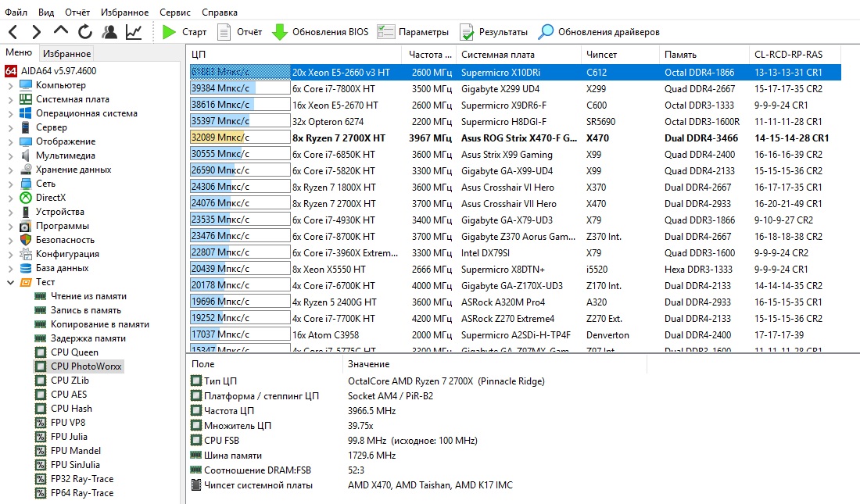Expand the Операционная система node
This screenshot has height=504, width=860.
pos(10,113)
